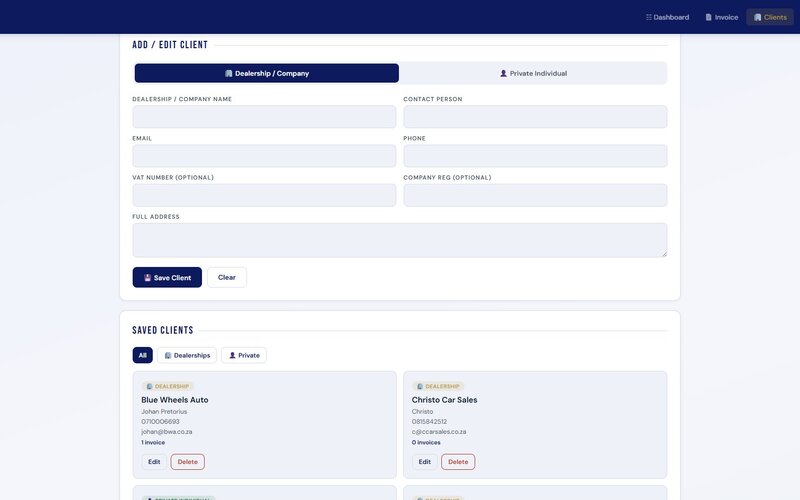Click person icon in Private Individual tab
Viewport: 800px width, 500px height.
(x=503, y=73)
